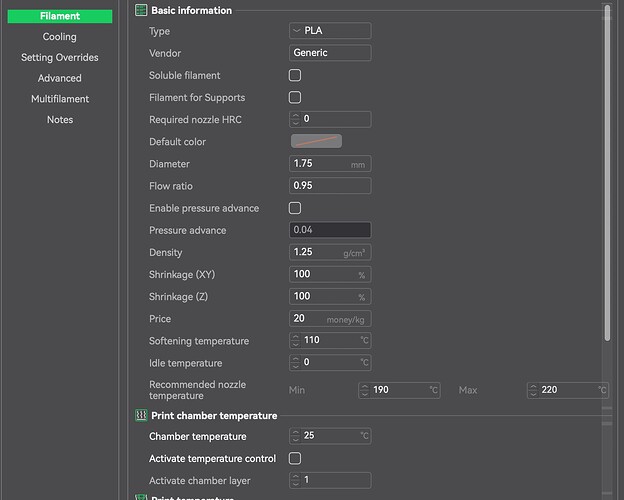Click the Print chamber temperature section icon
Image resolution: width=624 pixels, height=500 pixels.
(x=141, y=415)
